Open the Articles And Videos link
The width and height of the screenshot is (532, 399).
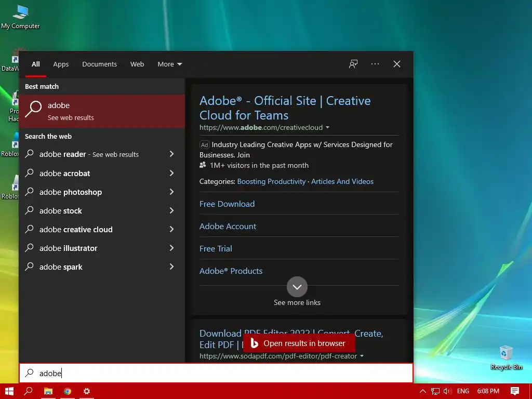(x=342, y=181)
